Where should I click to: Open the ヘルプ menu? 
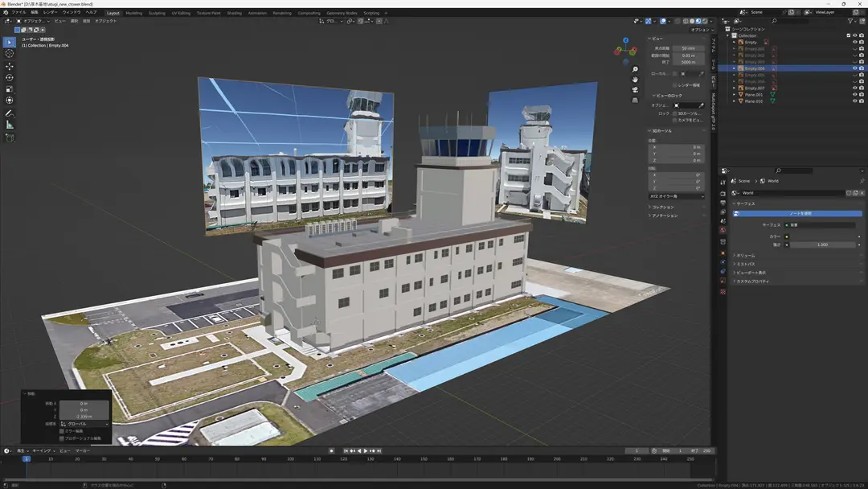pos(92,12)
